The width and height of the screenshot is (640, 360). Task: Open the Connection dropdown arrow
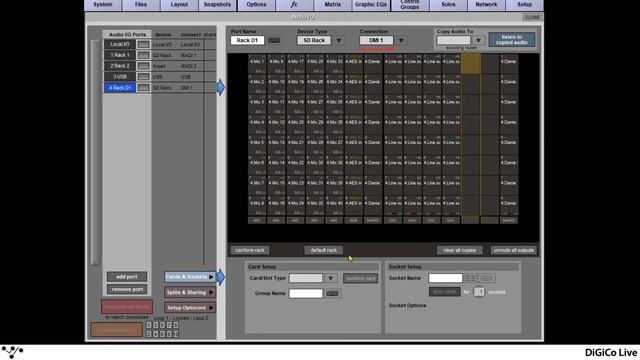click(x=401, y=40)
